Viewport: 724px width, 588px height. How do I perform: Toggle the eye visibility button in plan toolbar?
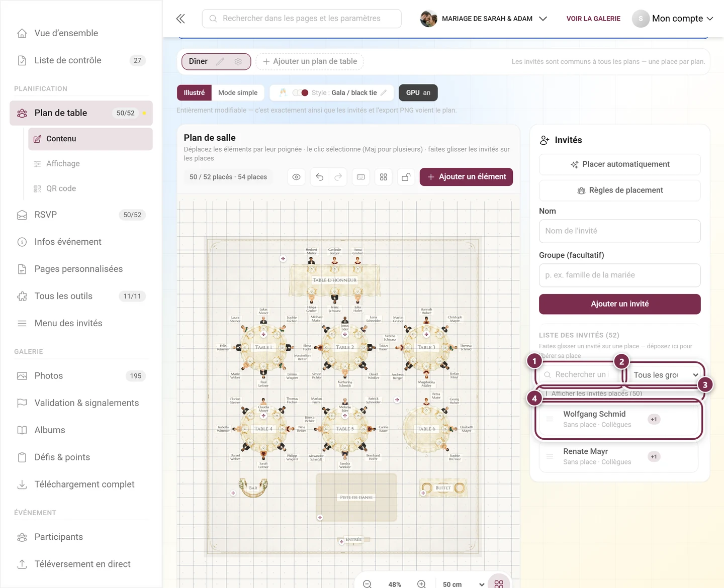[297, 177]
